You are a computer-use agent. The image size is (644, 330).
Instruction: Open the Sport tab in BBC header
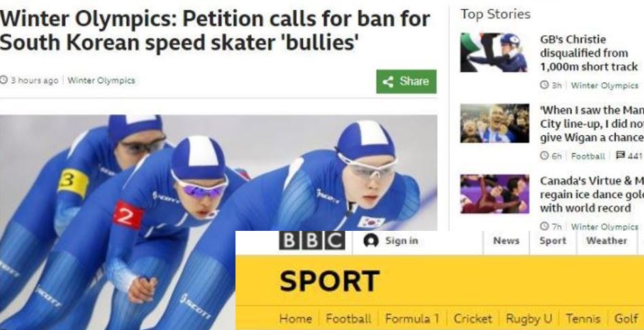(x=553, y=241)
